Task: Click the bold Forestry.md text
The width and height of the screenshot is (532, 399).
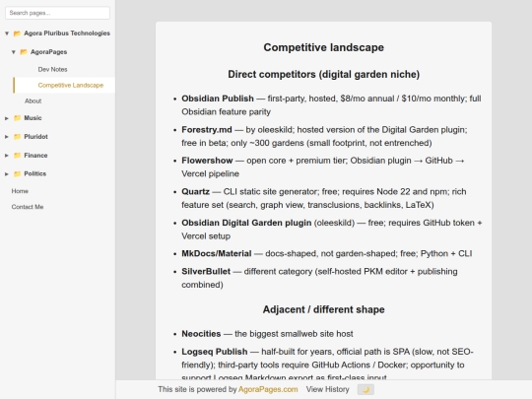Action: tap(207, 130)
